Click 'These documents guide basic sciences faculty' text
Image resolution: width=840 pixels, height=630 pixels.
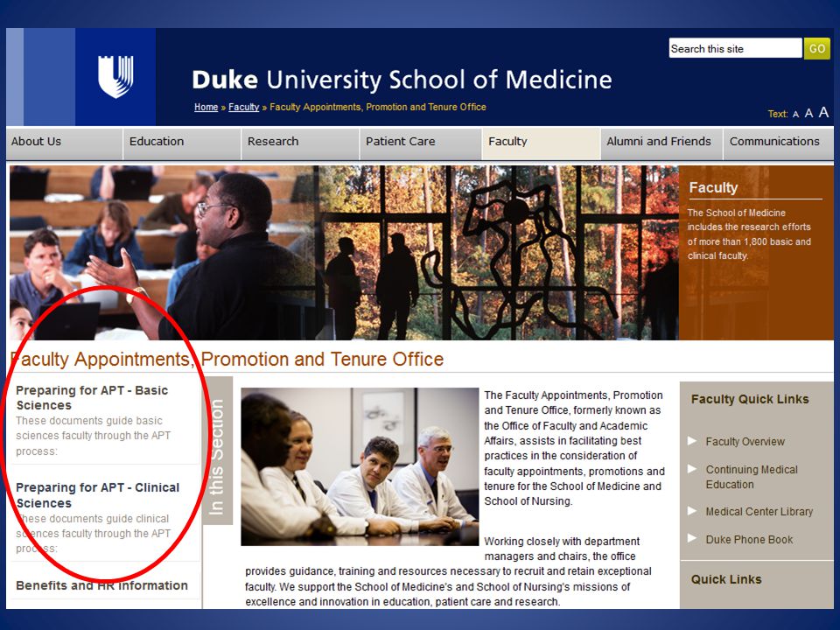click(x=94, y=436)
